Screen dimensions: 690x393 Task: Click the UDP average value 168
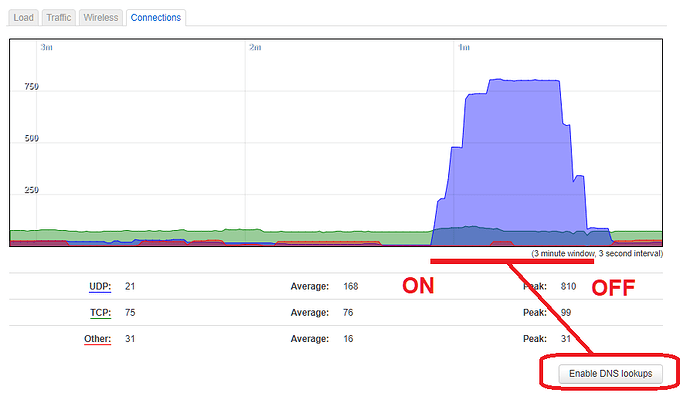(351, 286)
